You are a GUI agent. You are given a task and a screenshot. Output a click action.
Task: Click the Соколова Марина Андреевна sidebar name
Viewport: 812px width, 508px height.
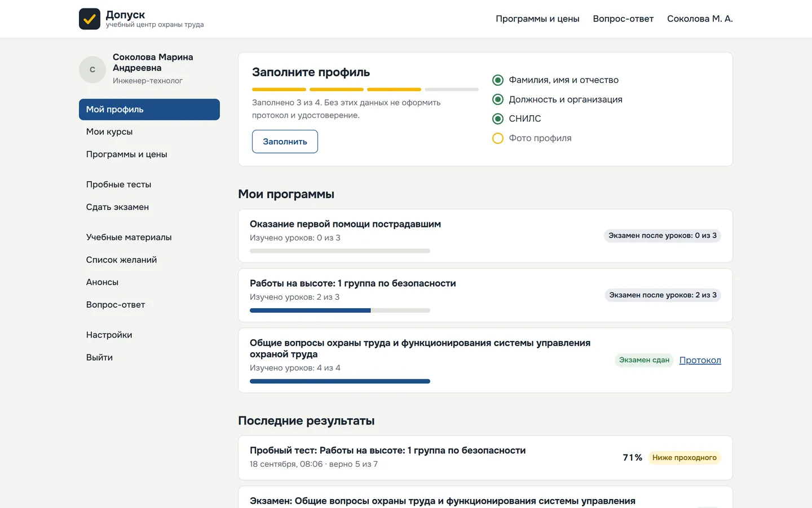153,63
